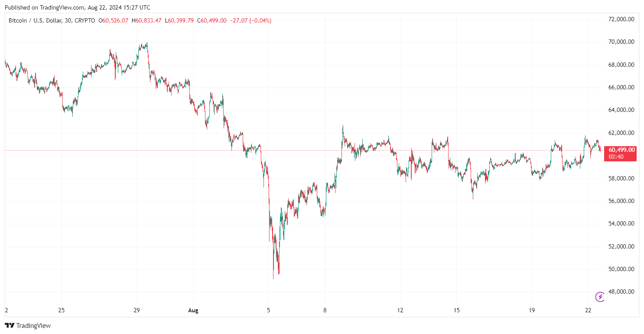This screenshot has width=644, height=334.
Task: Click the purple lightning bolt icon
Action: point(600,297)
